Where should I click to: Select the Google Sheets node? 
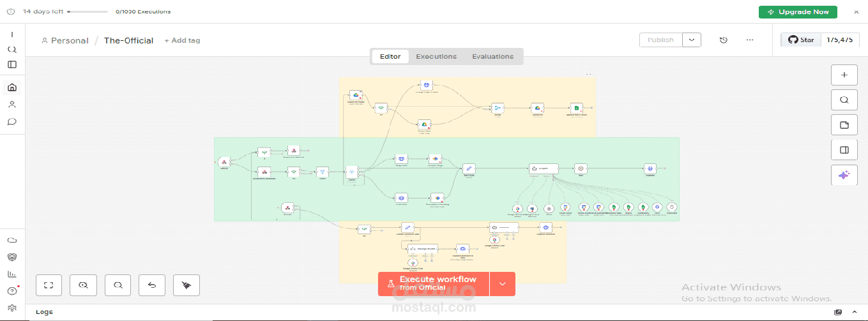coord(576,108)
